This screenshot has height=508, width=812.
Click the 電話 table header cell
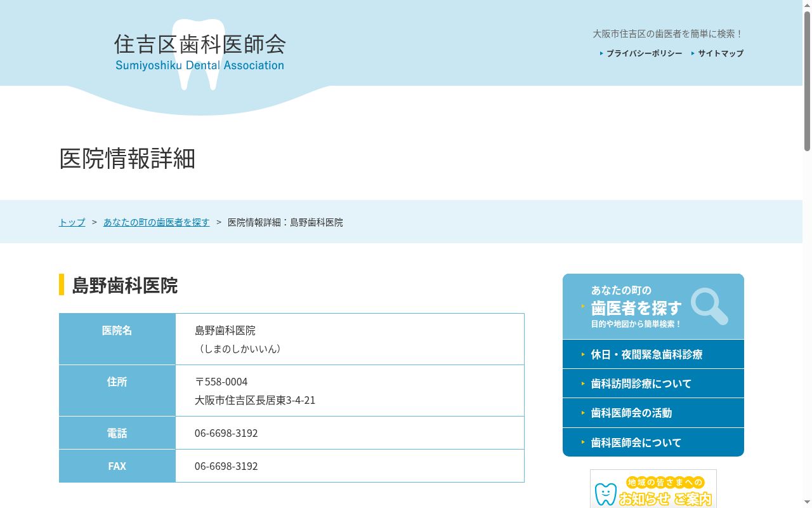coord(117,433)
